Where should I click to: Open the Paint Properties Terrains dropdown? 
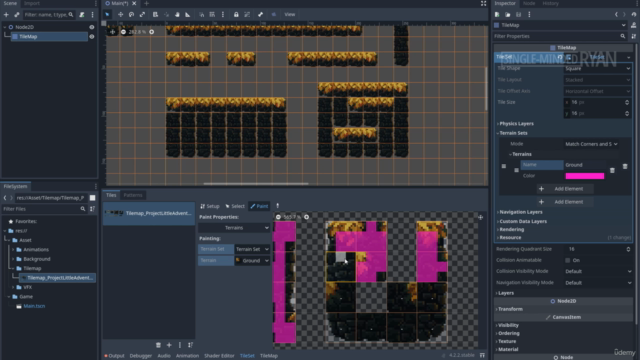pos(234,228)
